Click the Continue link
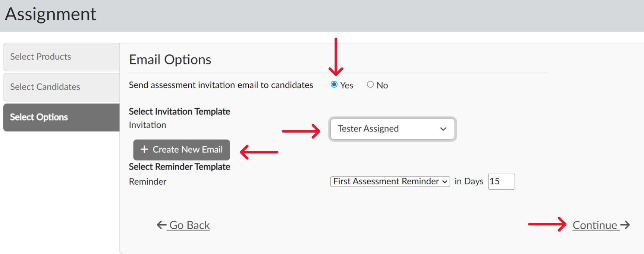 (595, 225)
